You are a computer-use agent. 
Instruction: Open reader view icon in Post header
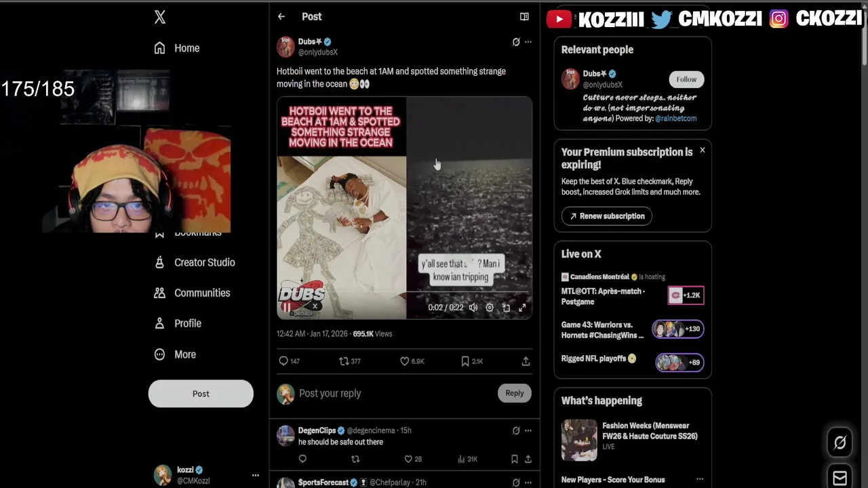click(524, 16)
